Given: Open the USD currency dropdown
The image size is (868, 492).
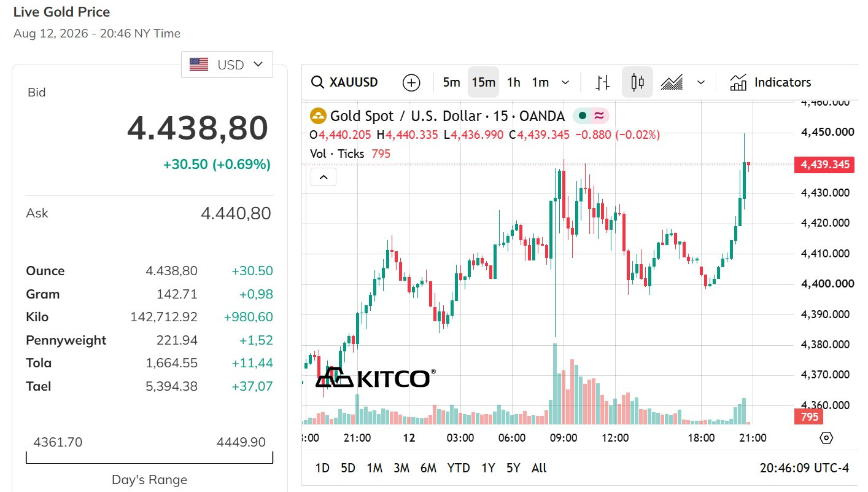Looking at the screenshot, I should coord(227,64).
